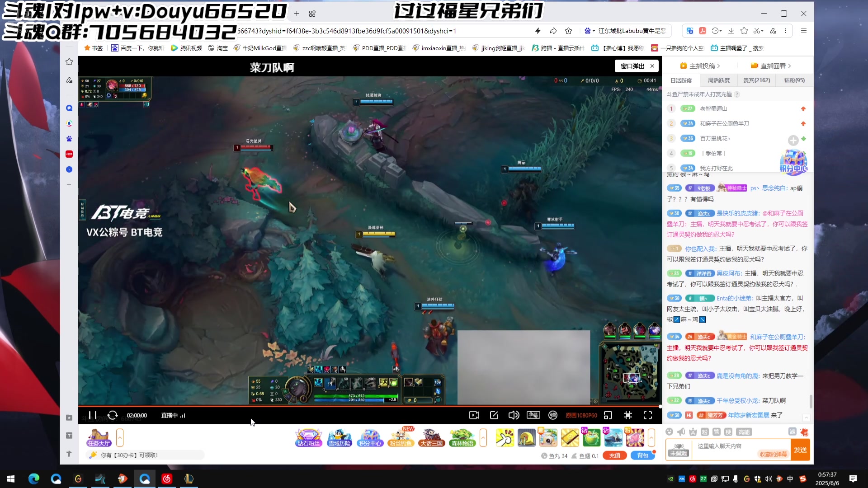This screenshot has width=868, height=488.
Task: Switch to 日活跃度 tab
Action: [681, 80]
